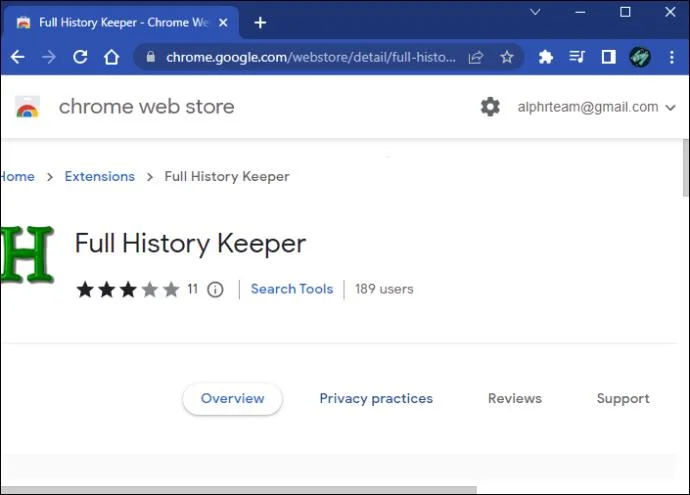Image resolution: width=690 pixels, height=495 pixels.
Task: Click the horizontal scrollbar at bottom
Action: (x=239, y=490)
